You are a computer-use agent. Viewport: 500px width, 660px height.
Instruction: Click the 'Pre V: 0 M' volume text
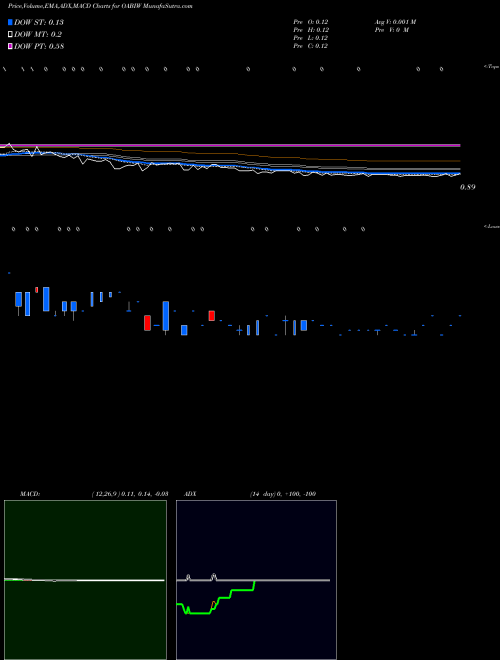(392, 30)
